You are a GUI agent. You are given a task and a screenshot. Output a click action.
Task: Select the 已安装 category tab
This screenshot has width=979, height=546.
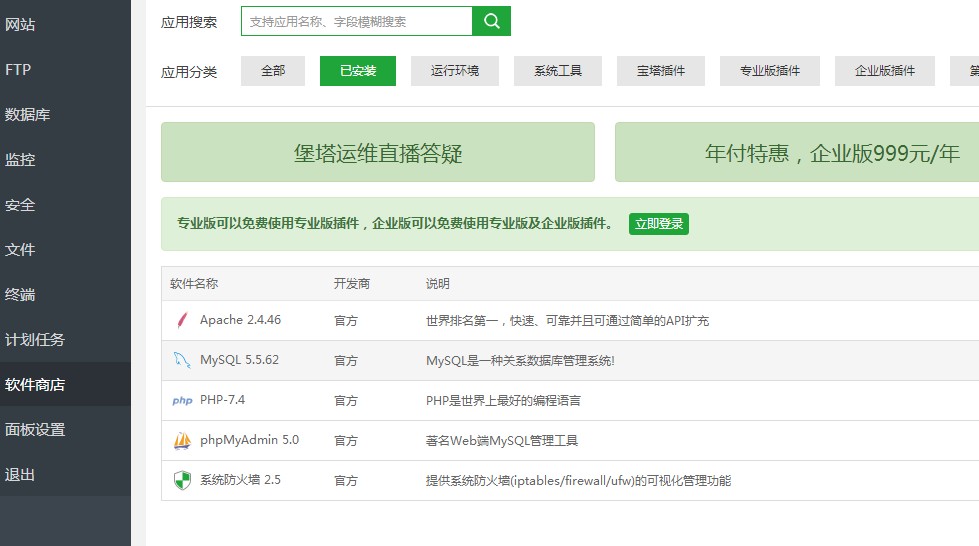click(x=357, y=71)
